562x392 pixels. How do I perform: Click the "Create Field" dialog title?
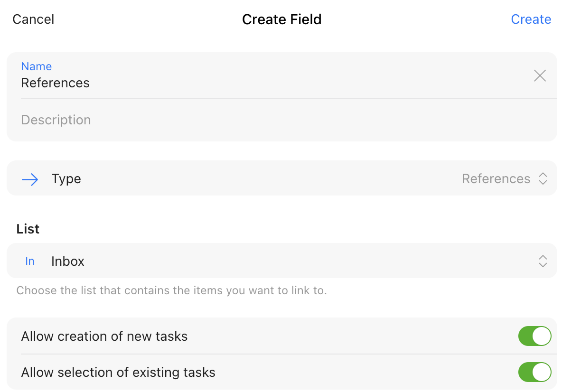(281, 19)
